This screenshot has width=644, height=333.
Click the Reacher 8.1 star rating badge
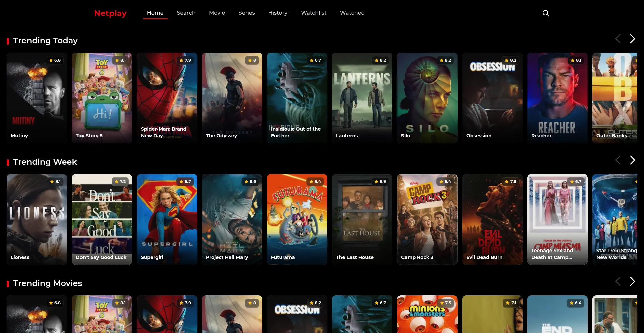tap(576, 60)
